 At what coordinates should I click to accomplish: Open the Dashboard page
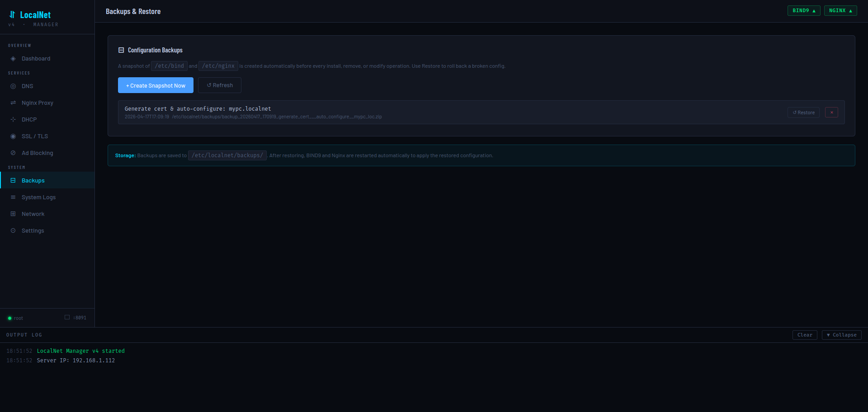coord(47,59)
